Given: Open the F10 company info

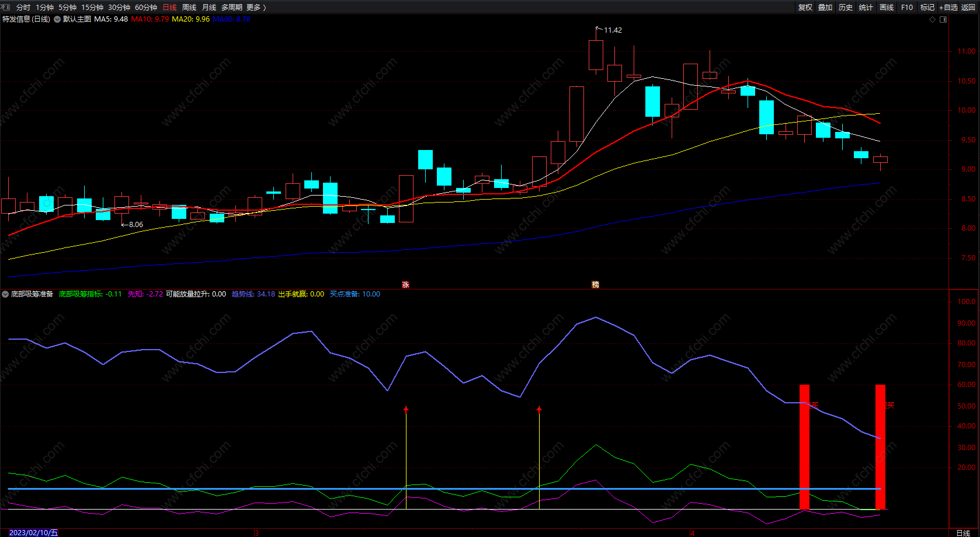Looking at the screenshot, I should [906, 7].
